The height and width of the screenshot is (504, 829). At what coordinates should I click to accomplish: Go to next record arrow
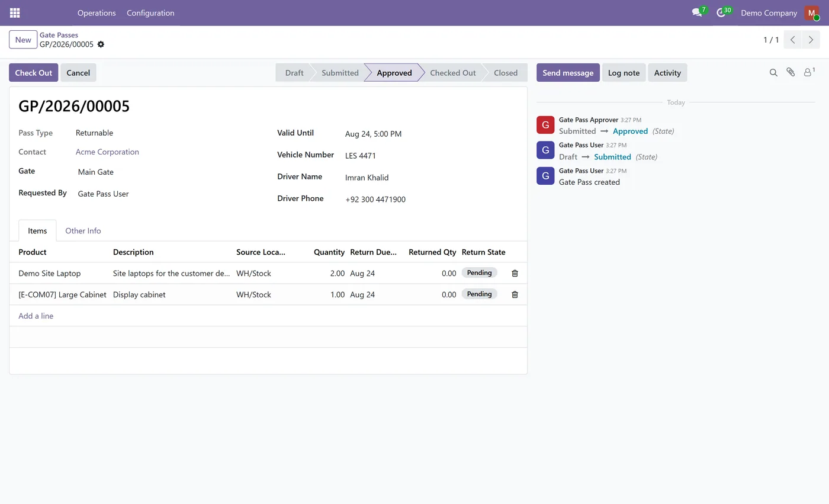811,40
